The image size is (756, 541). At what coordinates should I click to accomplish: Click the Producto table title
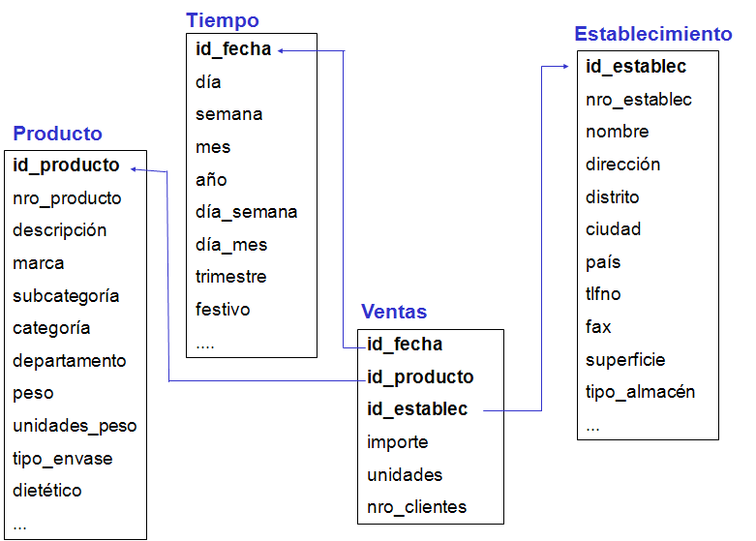click(57, 134)
